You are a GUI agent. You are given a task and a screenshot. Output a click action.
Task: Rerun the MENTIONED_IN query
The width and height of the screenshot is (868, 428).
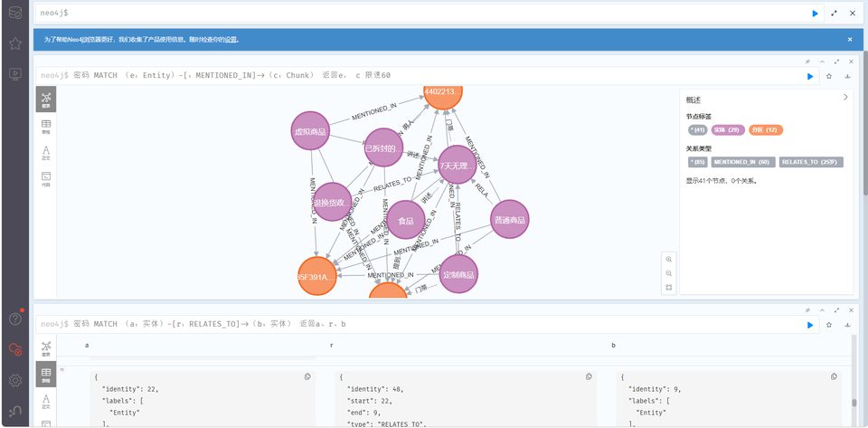810,76
